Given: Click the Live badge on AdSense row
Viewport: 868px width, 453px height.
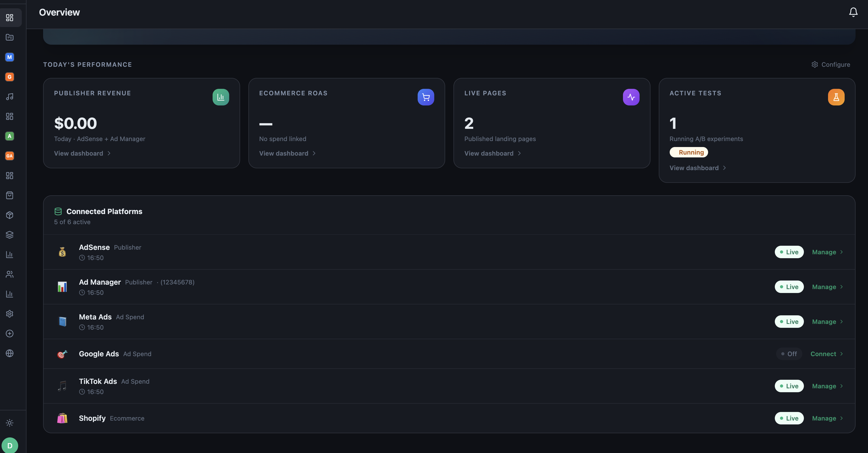Looking at the screenshot, I should (789, 252).
